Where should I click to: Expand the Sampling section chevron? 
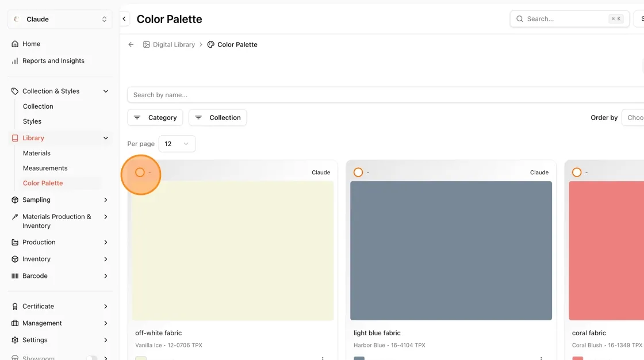[106, 200]
